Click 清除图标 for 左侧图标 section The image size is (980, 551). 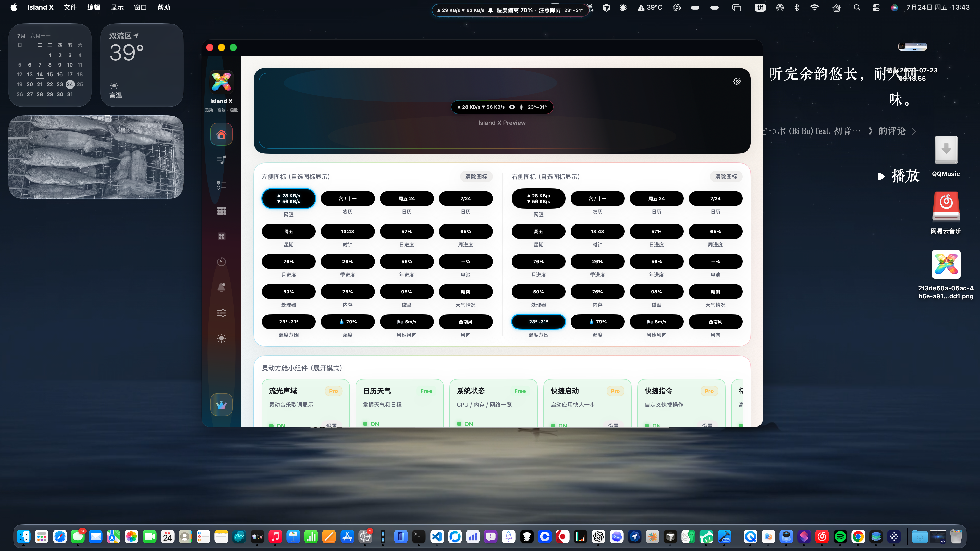pos(476,177)
